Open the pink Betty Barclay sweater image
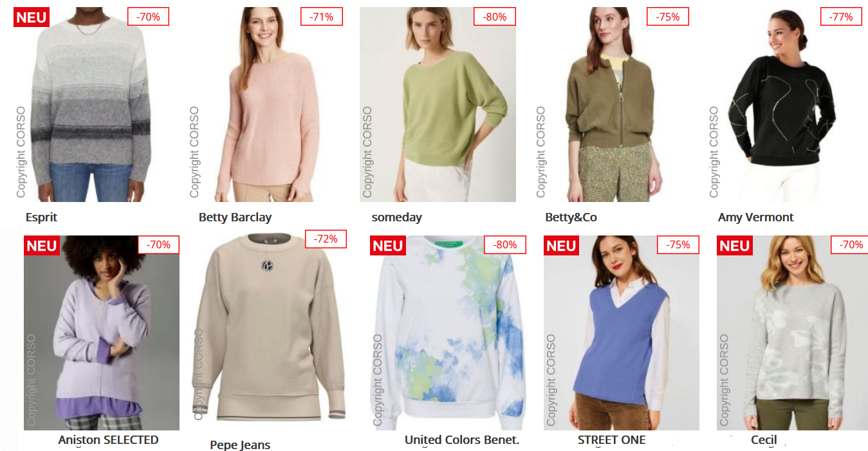 (x=264, y=104)
